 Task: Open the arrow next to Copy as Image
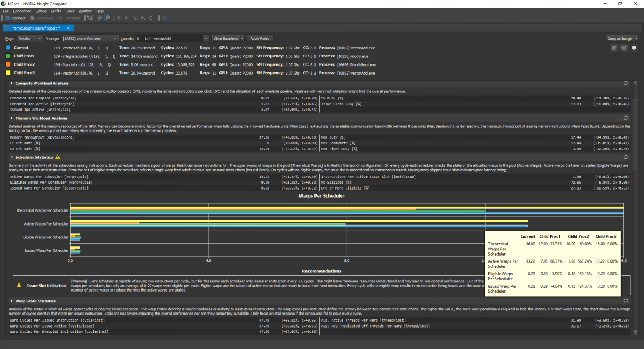[635, 39]
